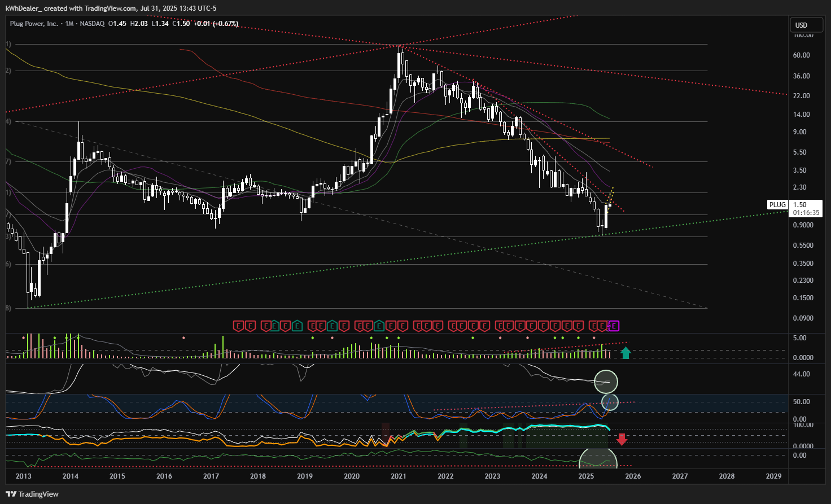Click the TradingView.com text in the header
This screenshot has height=504, width=831.
pyautogui.click(x=111, y=8)
